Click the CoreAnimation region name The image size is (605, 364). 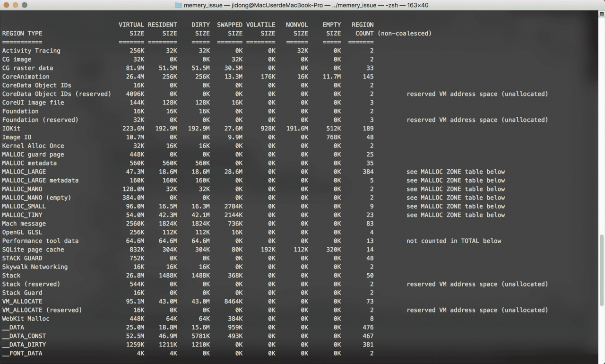pos(26,77)
